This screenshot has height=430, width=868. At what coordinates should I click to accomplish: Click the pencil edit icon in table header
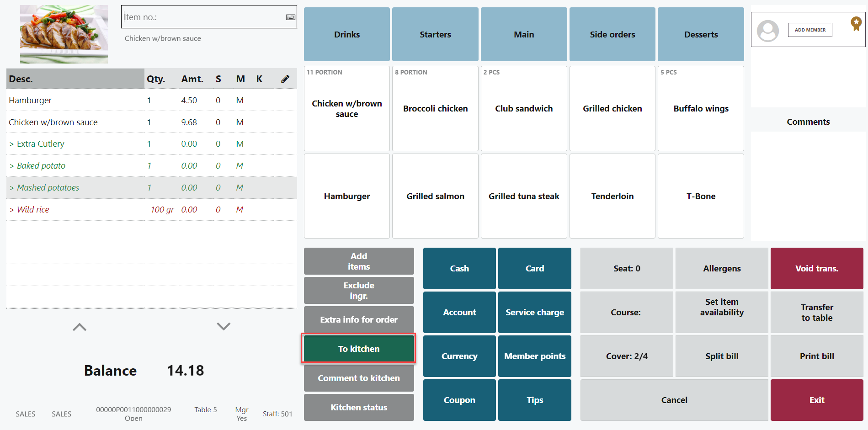coord(285,79)
